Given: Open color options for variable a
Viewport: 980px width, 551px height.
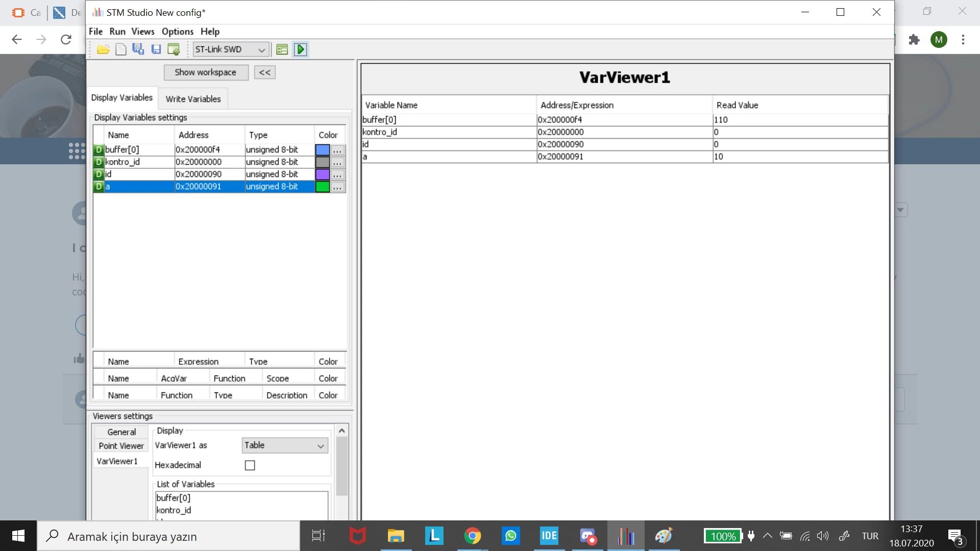Looking at the screenshot, I should [x=337, y=187].
